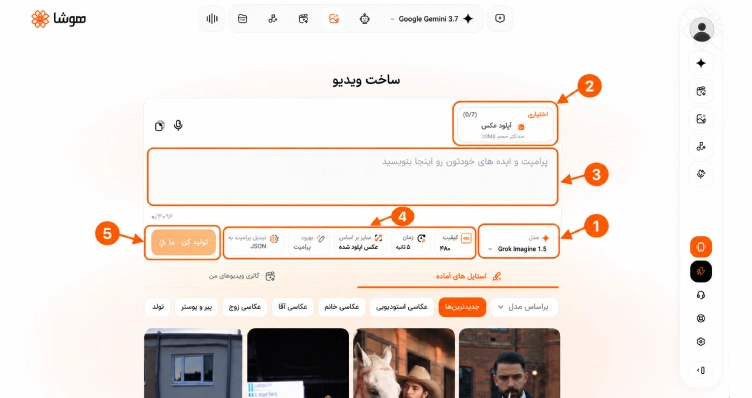This screenshot has height=398, width=752.
Task: Click the fifth tool icon in the right sidebar
Action: tap(701, 174)
